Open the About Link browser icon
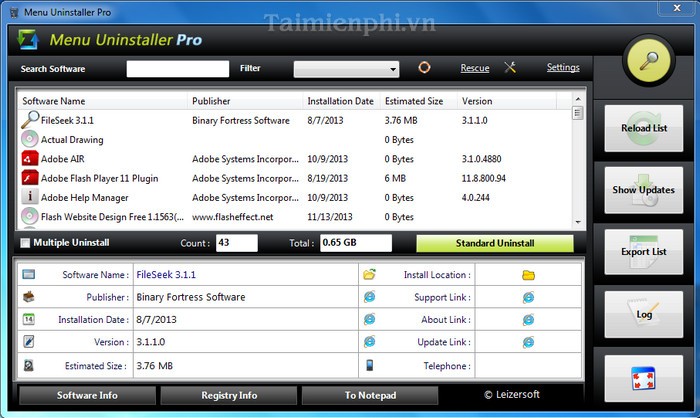Screen dimensions: 700x418 tap(528, 320)
